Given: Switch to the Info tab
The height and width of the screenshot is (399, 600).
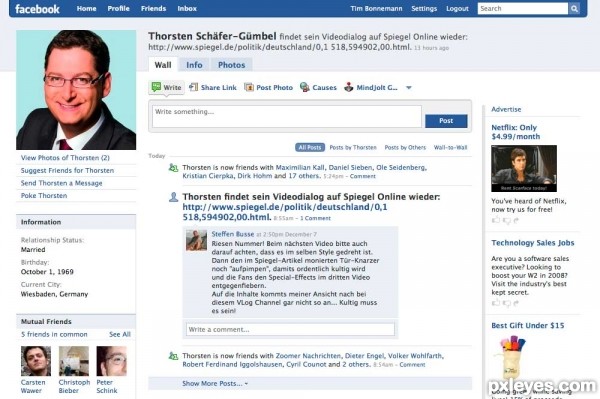Looking at the screenshot, I should 194,65.
